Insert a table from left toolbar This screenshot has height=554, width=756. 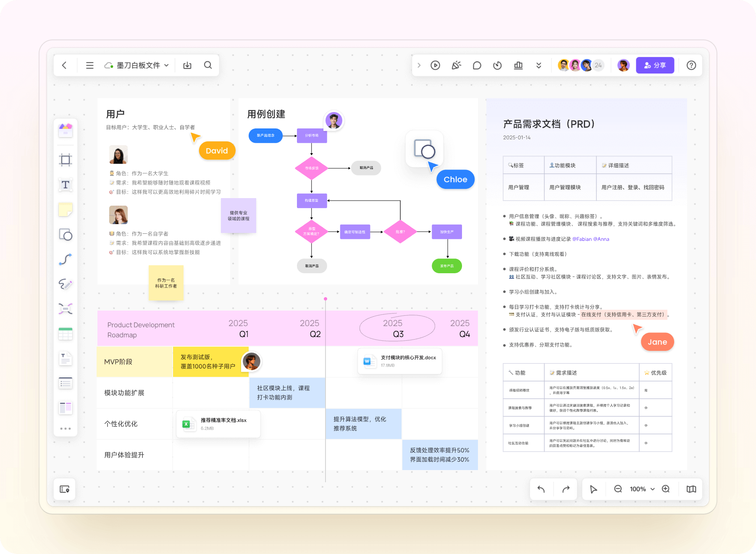pyautogui.click(x=66, y=334)
